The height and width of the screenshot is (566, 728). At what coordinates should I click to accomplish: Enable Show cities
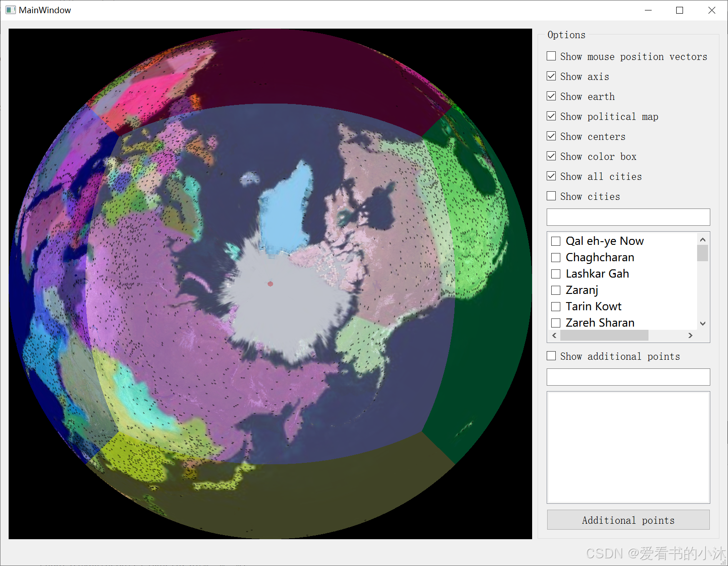coord(551,196)
